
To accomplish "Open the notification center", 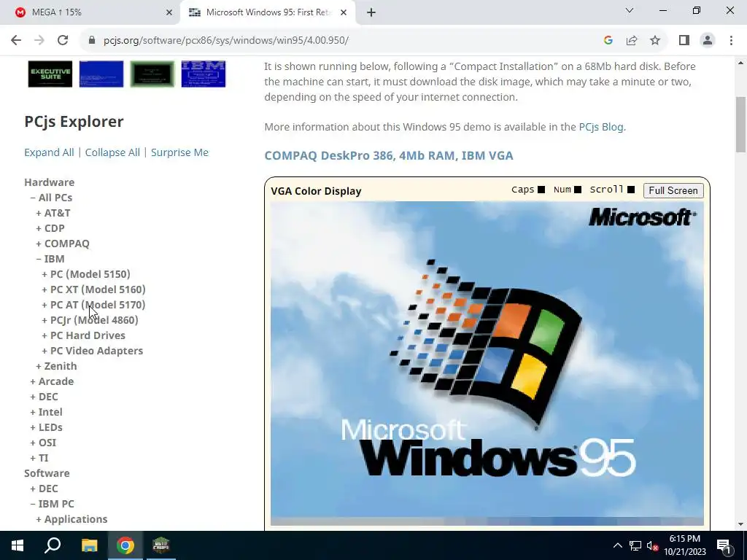I will pos(723,545).
